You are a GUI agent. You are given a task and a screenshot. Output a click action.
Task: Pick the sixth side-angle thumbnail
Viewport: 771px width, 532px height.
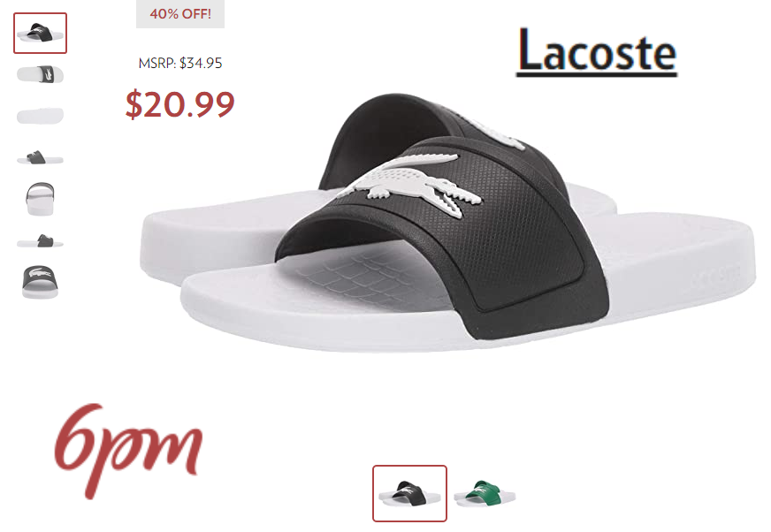[x=41, y=241]
